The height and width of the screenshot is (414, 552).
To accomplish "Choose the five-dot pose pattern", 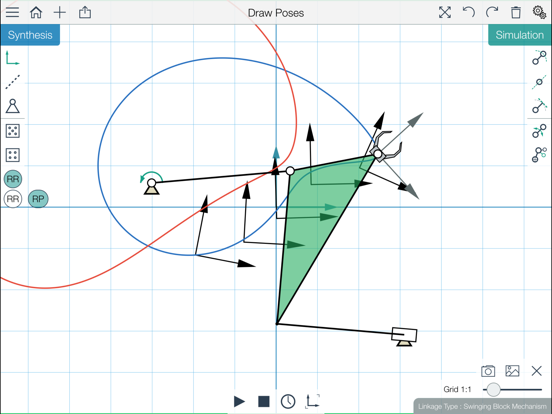I will pyautogui.click(x=13, y=131).
